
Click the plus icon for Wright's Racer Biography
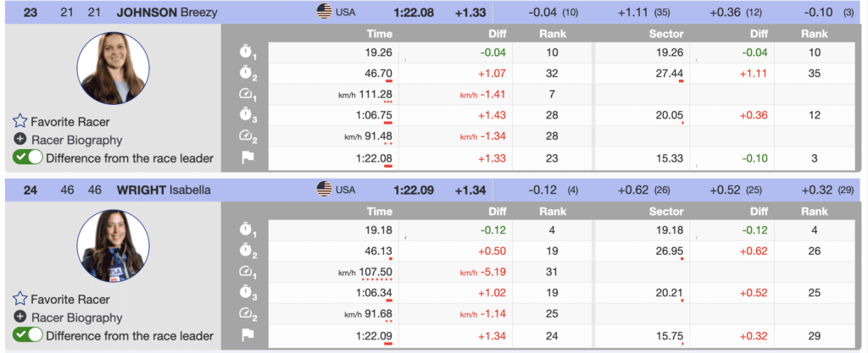click(x=20, y=317)
